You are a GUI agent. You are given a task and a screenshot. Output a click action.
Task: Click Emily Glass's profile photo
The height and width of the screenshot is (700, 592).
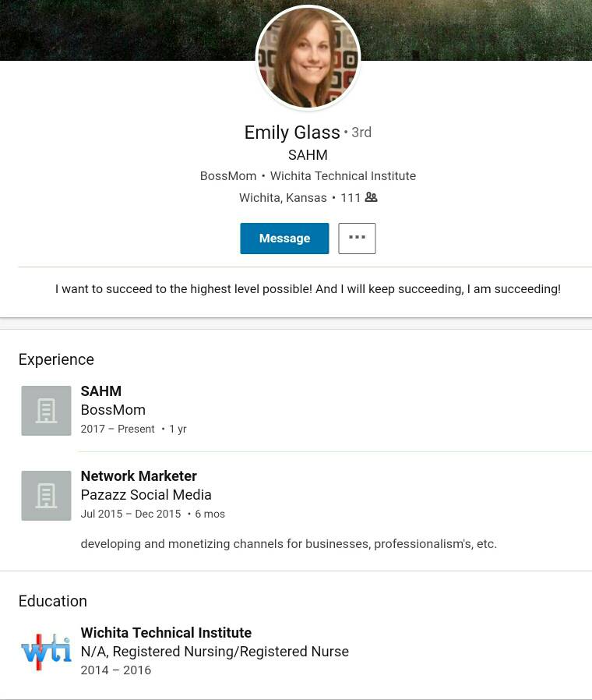pyautogui.click(x=308, y=58)
